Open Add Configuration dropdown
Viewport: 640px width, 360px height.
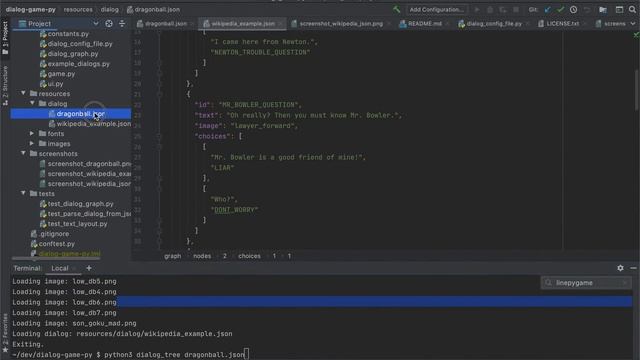(436, 9)
